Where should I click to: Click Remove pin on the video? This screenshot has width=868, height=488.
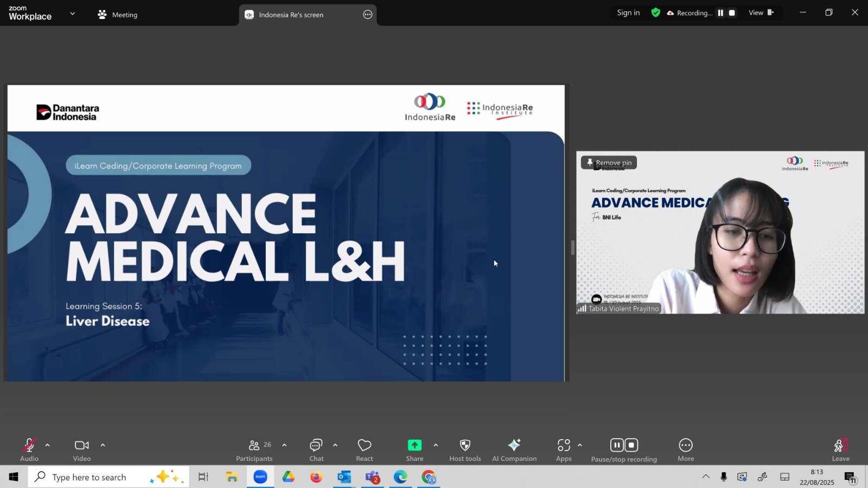(x=609, y=163)
